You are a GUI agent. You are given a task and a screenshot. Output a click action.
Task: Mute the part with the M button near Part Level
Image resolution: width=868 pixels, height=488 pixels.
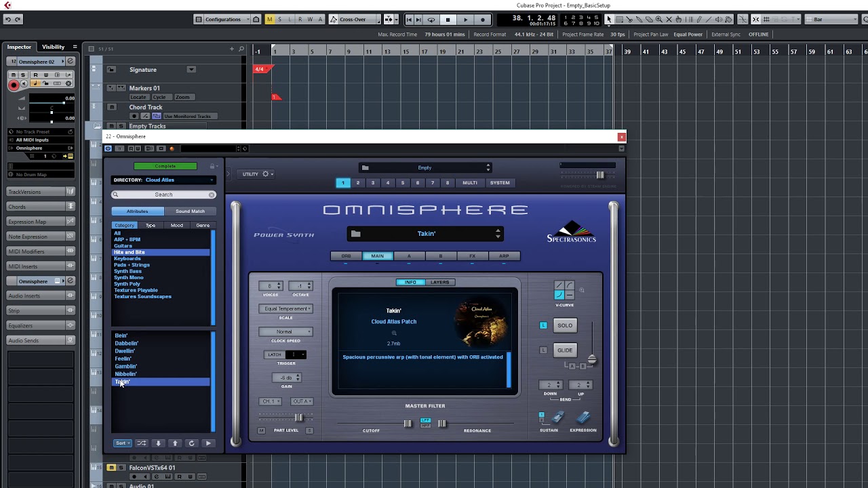tap(262, 430)
